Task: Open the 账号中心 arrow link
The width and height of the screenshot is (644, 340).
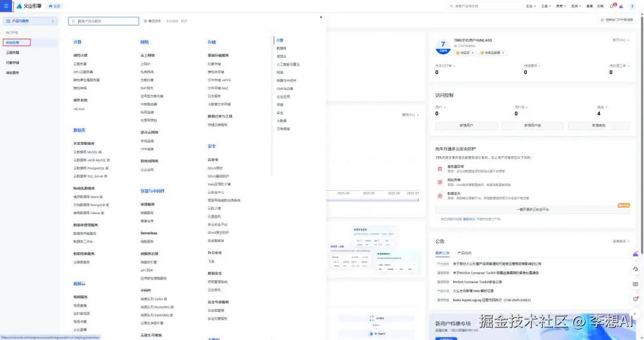Action: (x=621, y=40)
